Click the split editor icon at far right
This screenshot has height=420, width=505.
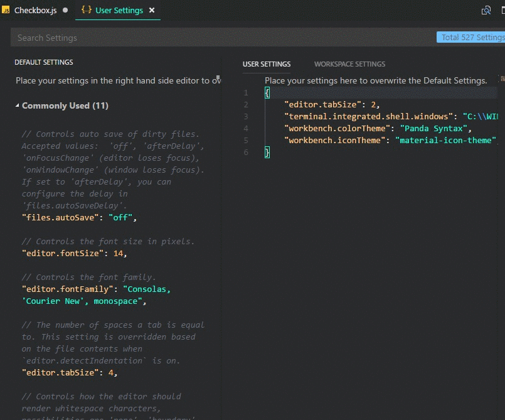502,11
